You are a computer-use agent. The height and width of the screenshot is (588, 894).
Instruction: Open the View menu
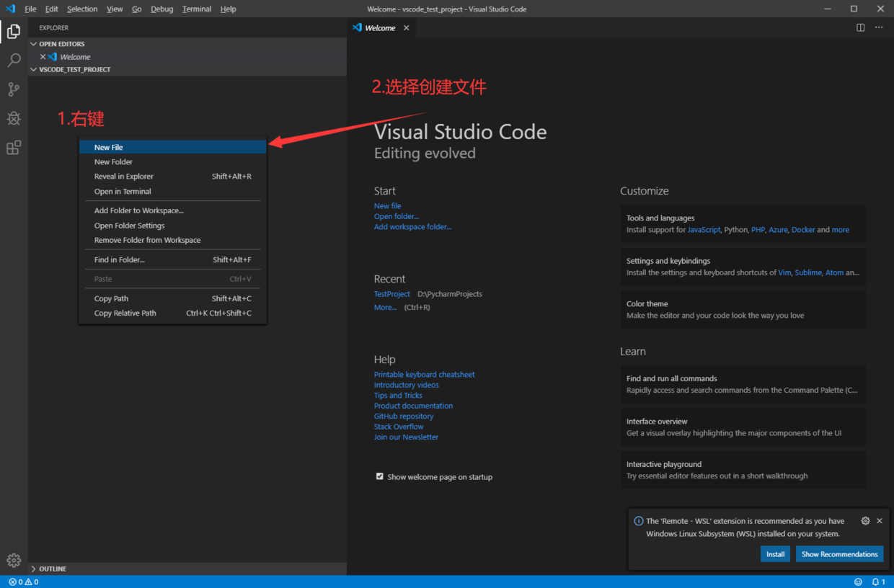(x=115, y=9)
